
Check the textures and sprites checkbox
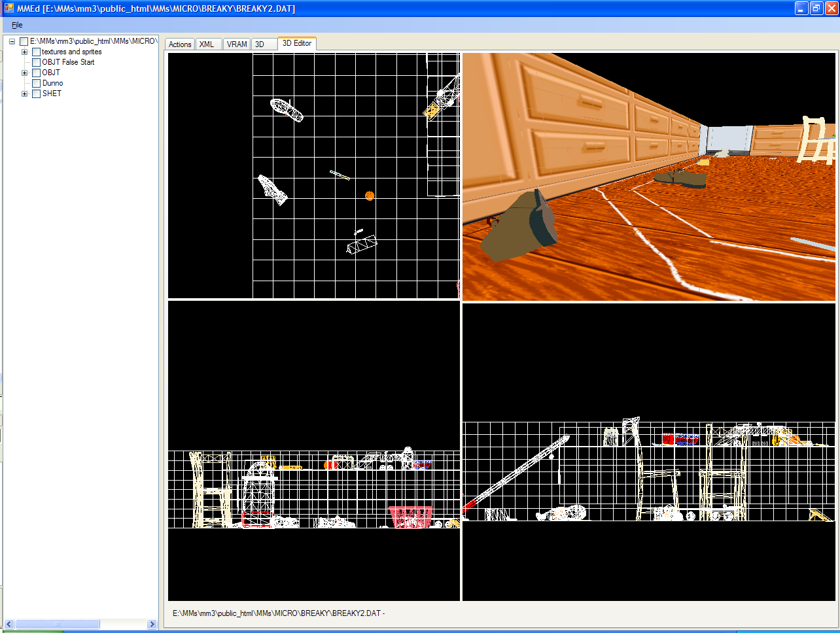point(37,52)
